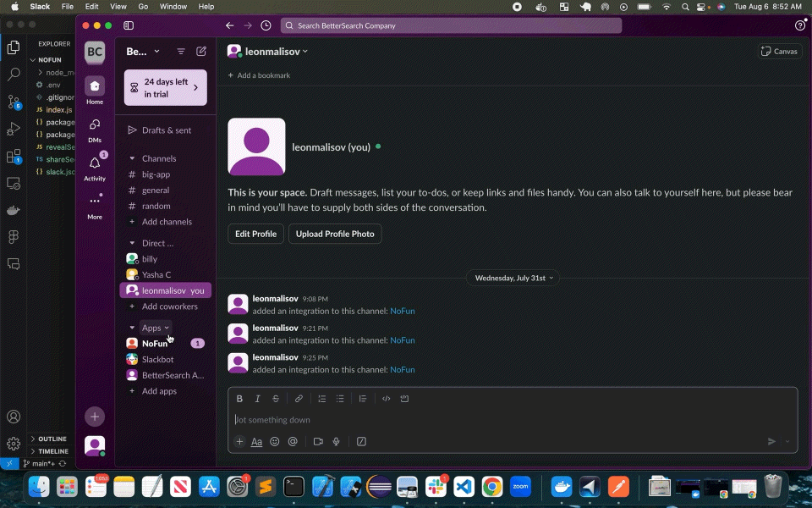Record a video clip

pyautogui.click(x=318, y=442)
